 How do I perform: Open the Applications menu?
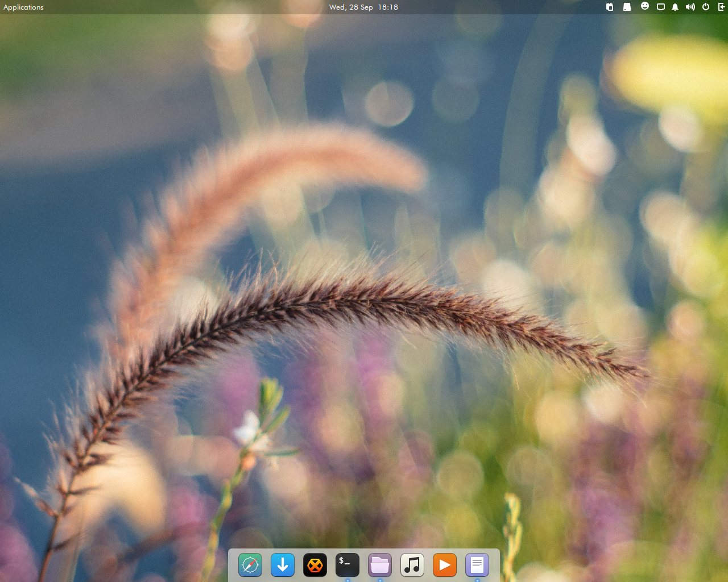23,7
